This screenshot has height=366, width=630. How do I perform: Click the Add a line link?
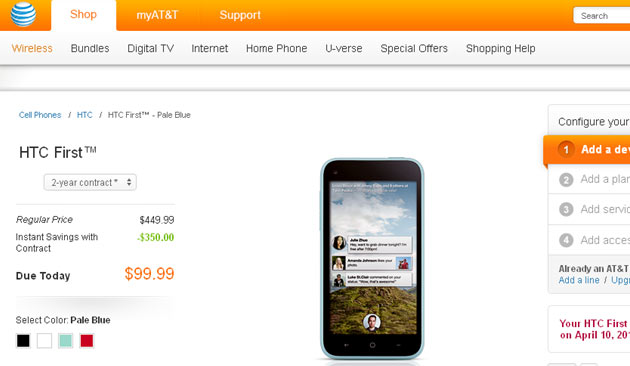579,280
